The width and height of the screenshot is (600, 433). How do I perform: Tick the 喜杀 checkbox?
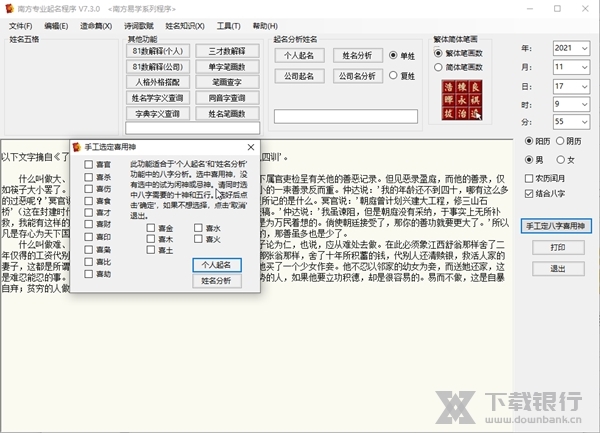click(x=89, y=177)
